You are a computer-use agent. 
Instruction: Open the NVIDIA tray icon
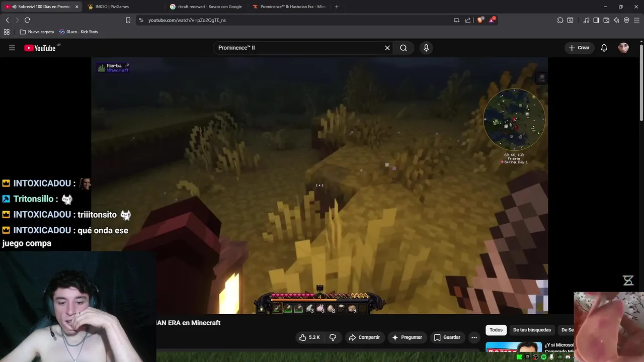tap(559, 357)
